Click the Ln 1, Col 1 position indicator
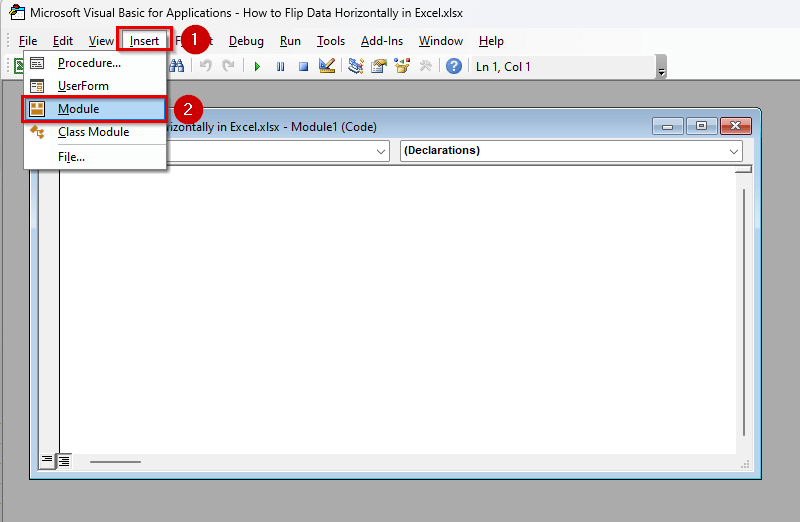This screenshot has width=800, height=522. 503,67
